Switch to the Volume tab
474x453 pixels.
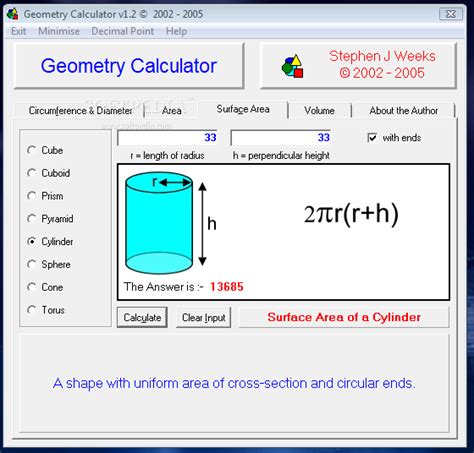tap(319, 110)
